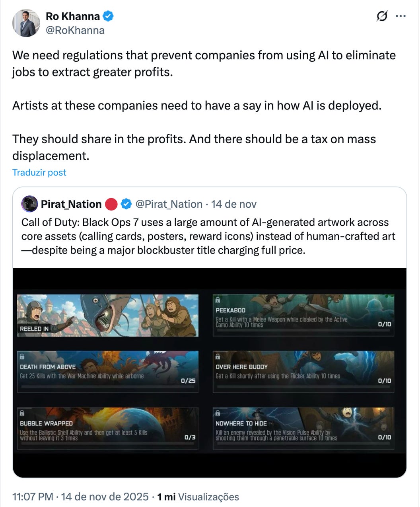420x507 pixels.
Task: Open the @Pirat_Nation handle in quoted post
Action: [x=169, y=204]
